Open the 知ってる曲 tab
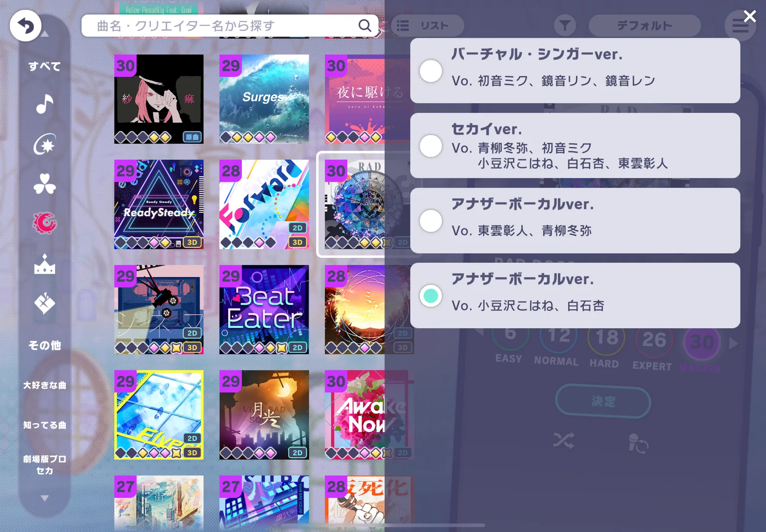 44,425
